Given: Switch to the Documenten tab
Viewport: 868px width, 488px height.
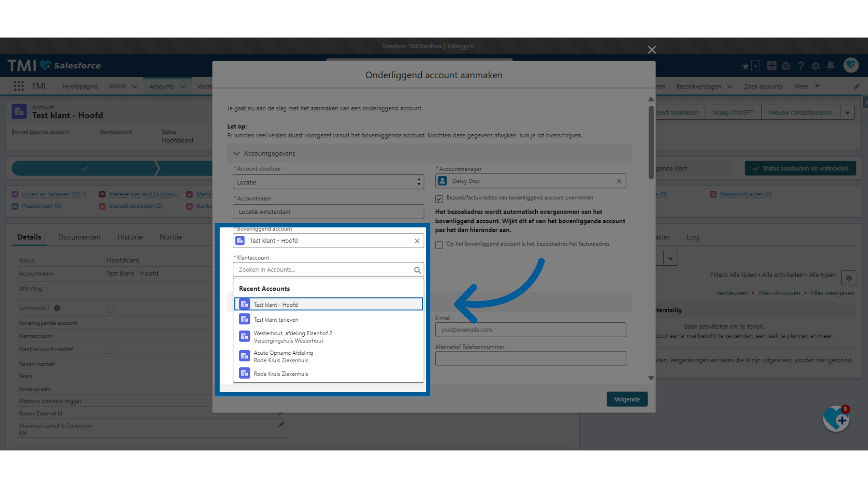Looking at the screenshot, I should (x=79, y=237).
